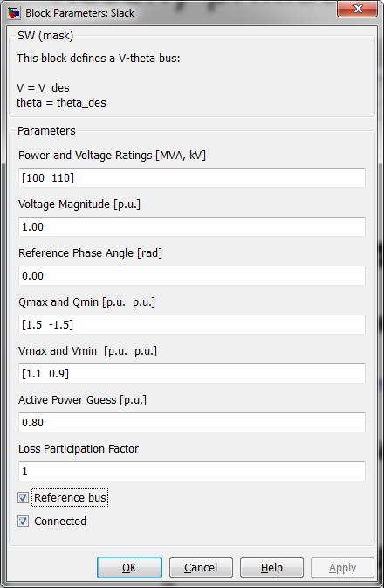The image size is (384, 588).
Task: Uncheck the Connected checkbox
Action: [x=24, y=522]
